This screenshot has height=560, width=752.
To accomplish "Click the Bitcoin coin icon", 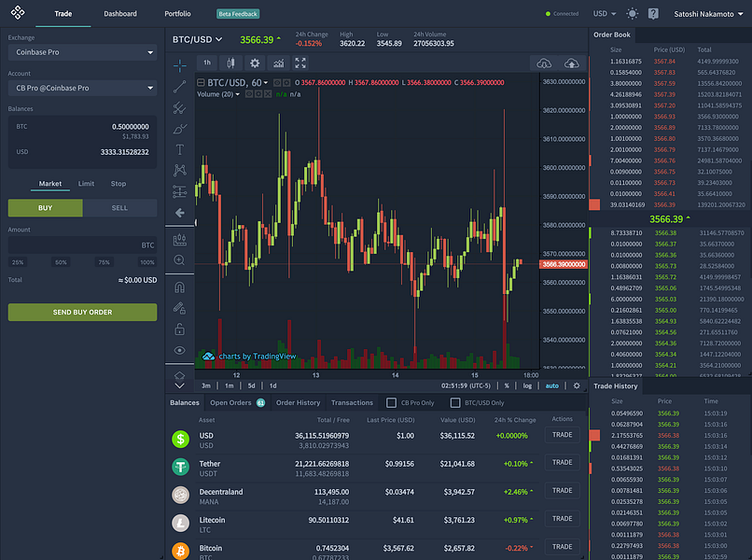I will tap(181, 551).
